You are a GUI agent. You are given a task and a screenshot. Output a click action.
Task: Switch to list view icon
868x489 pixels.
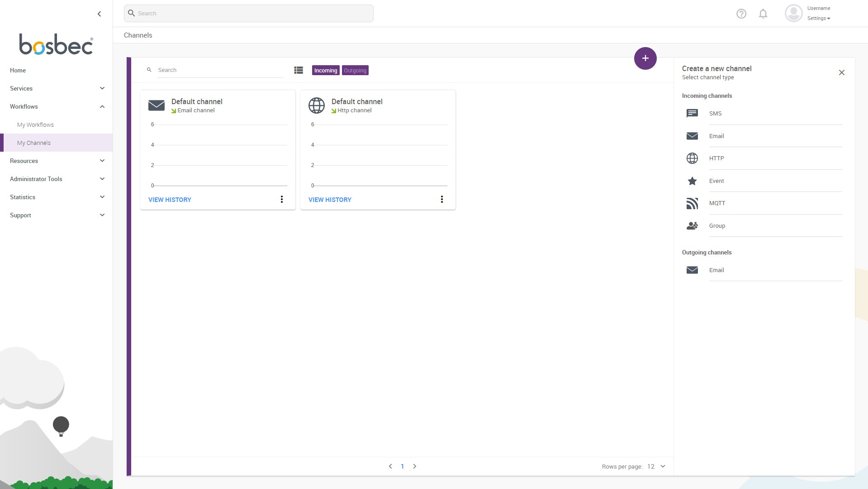[299, 70]
